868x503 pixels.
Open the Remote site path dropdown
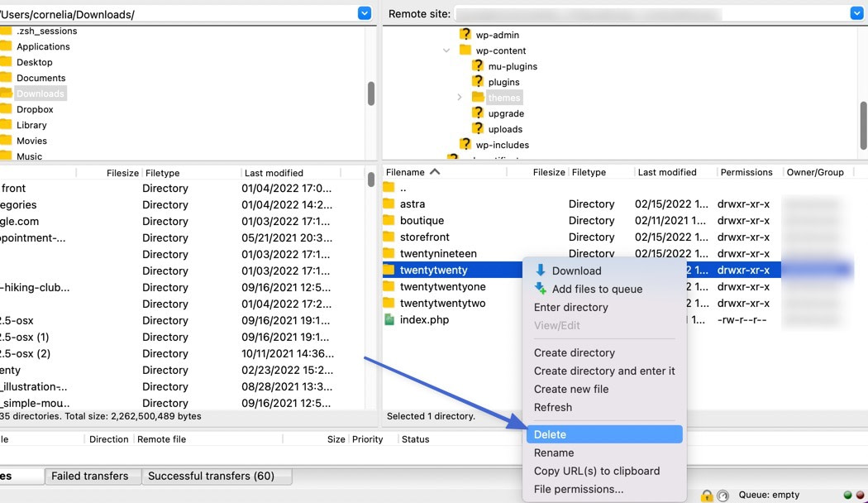point(856,13)
